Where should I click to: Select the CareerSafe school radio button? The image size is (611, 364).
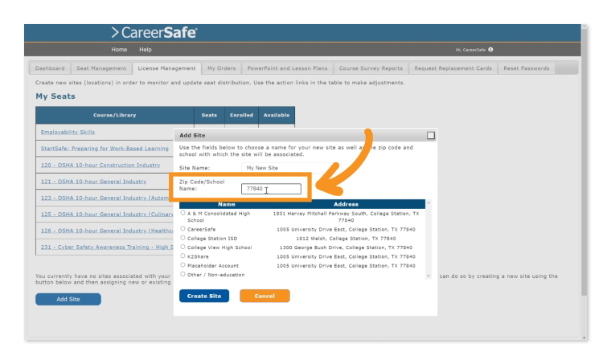click(x=182, y=229)
